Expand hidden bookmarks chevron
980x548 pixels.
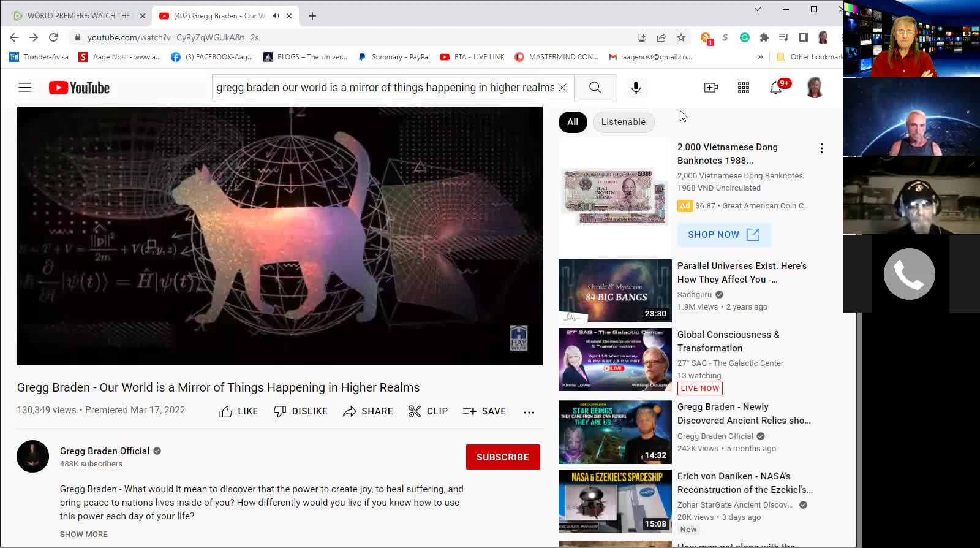point(761,57)
